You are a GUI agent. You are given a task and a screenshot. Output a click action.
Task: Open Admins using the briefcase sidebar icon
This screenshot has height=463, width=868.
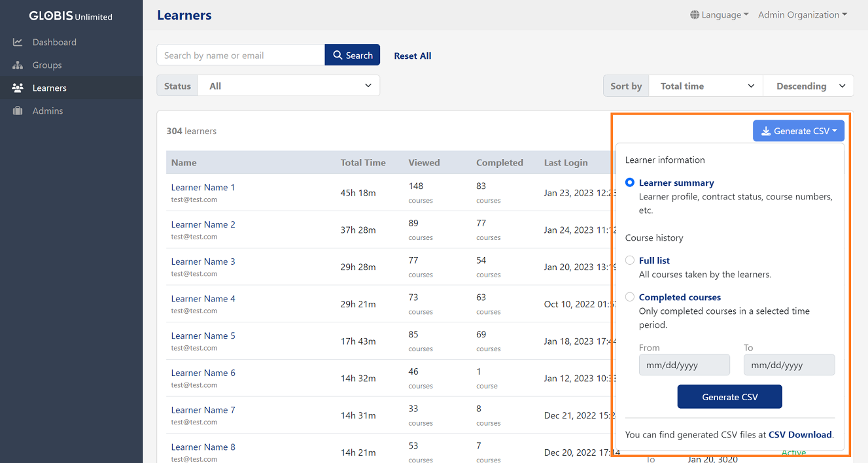(18, 111)
